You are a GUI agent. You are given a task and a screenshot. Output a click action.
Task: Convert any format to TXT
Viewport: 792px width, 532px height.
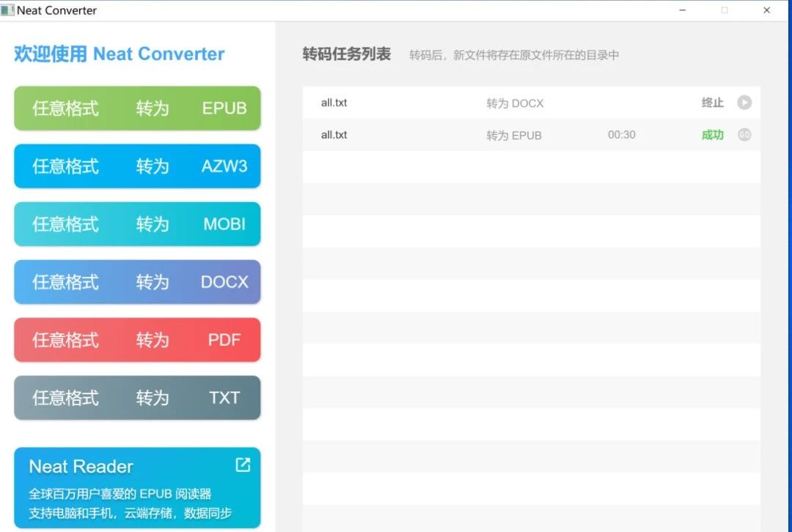(137, 398)
